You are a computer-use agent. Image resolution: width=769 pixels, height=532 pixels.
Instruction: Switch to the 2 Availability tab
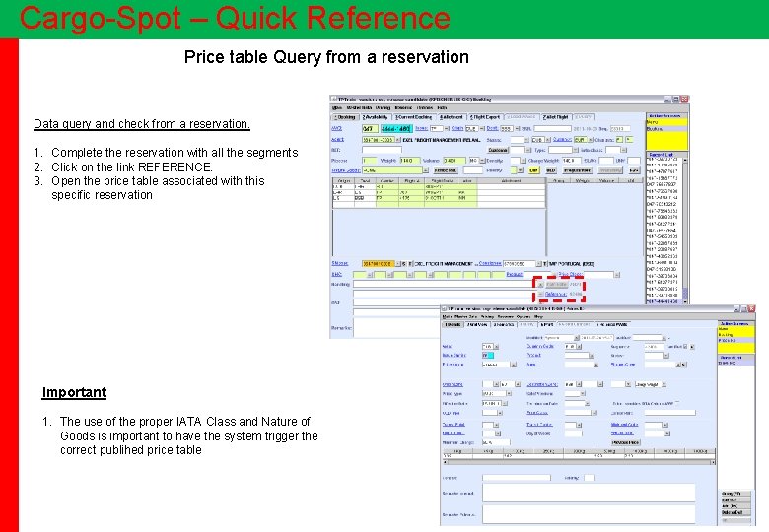376,117
